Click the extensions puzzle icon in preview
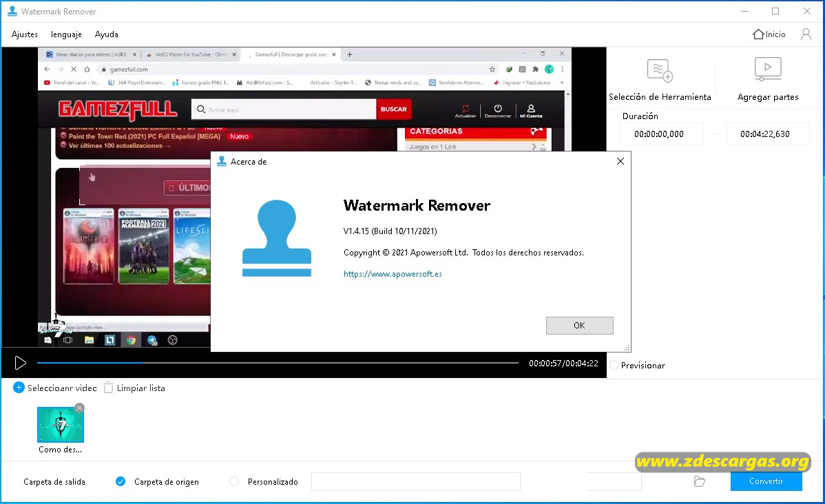This screenshot has height=504, width=825. (x=536, y=69)
